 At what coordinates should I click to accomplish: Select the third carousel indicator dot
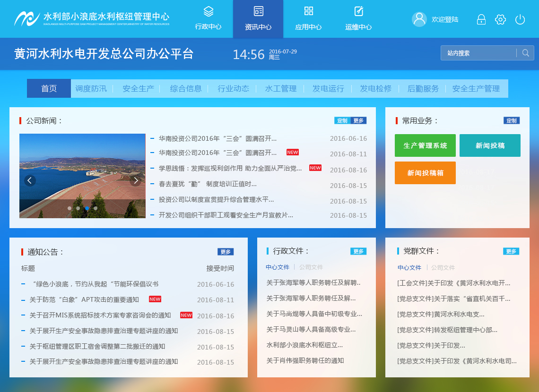point(87,208)
